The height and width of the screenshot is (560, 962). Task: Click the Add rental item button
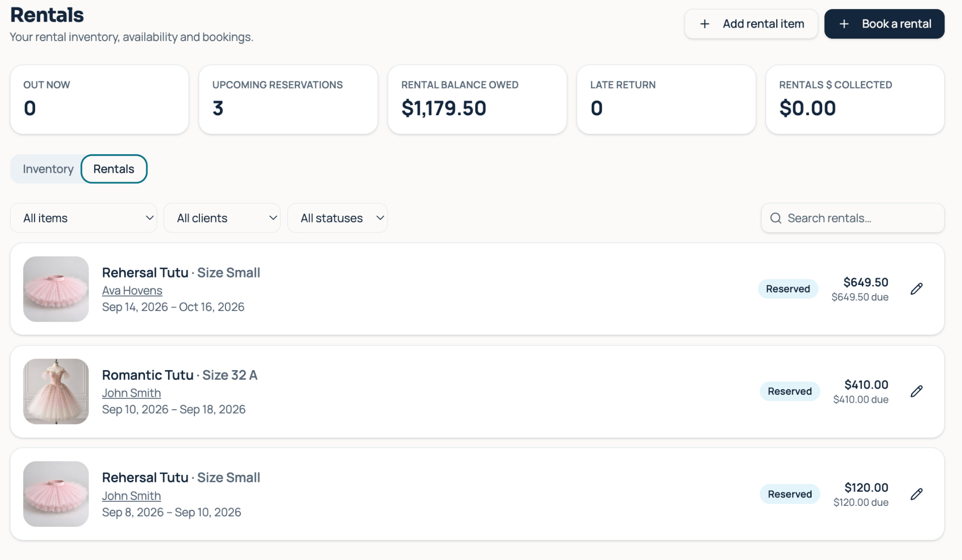pyautogui.click(x=751, y=24)
